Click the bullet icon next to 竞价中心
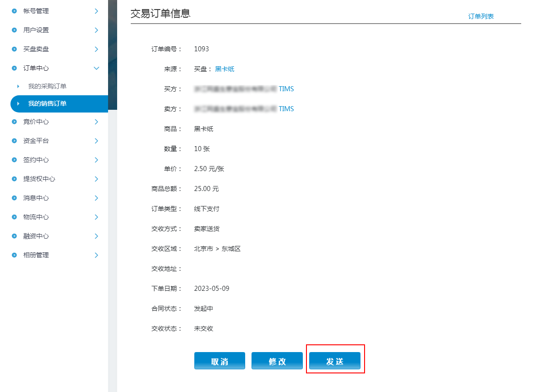The image size is (533, 392). (x=15, y=122)
